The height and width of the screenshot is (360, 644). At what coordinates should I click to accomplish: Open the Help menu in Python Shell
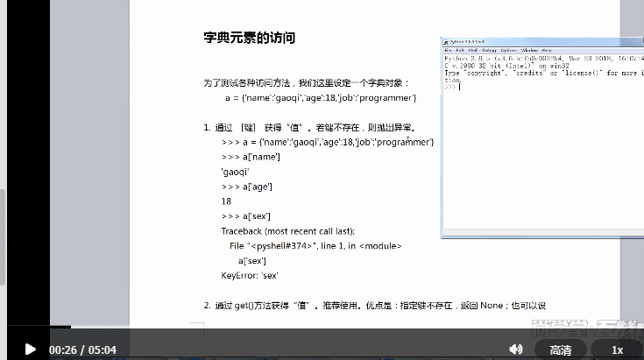coord(546,50)
